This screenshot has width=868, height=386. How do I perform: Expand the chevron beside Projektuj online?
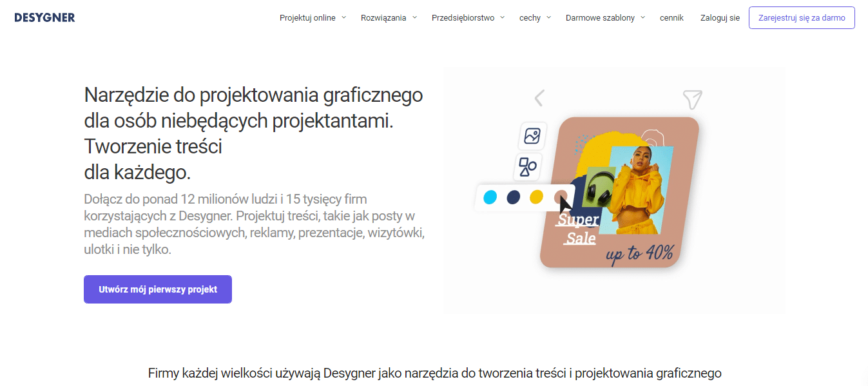[343, 17]
